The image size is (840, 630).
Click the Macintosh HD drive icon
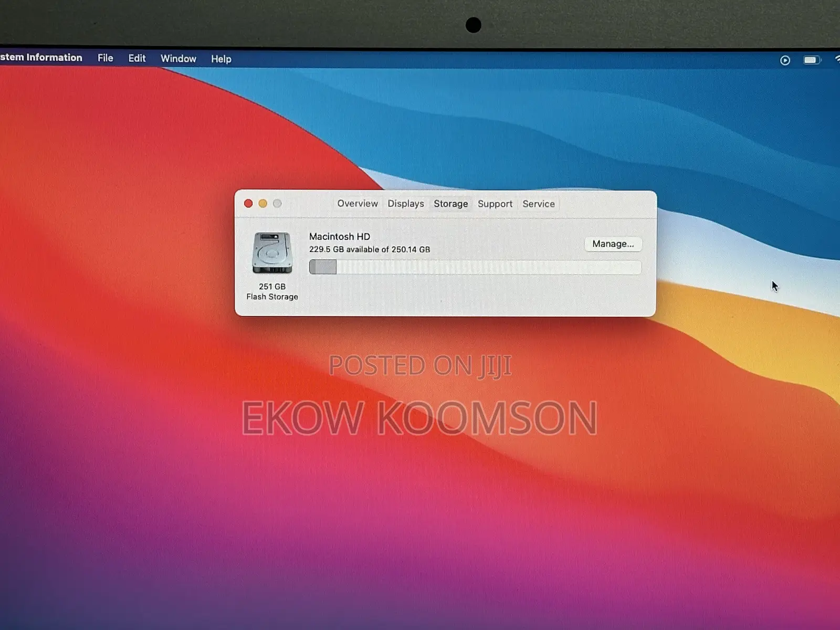pos(272,253)
